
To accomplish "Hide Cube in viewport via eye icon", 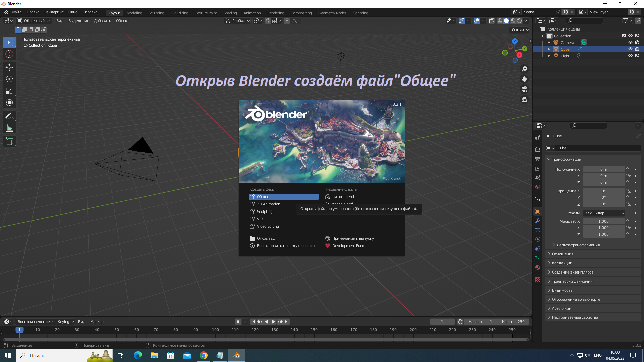I will point(630,49).
